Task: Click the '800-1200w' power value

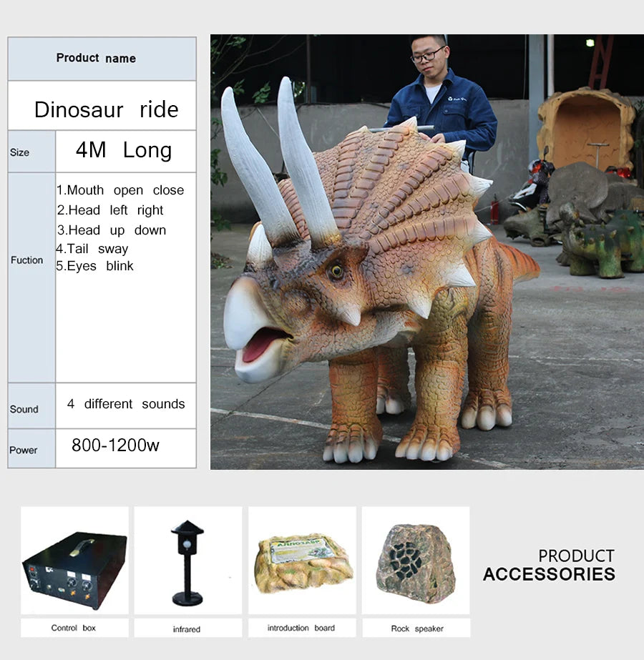Action: 115,445
